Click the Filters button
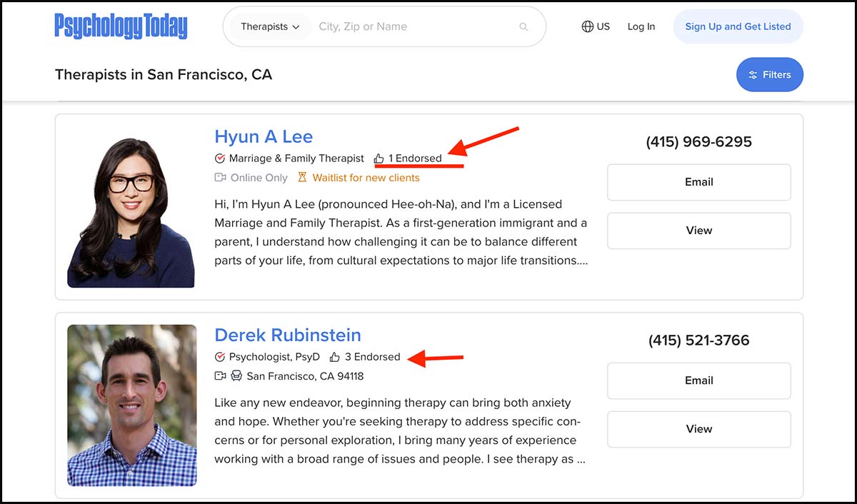 [770, 74]
